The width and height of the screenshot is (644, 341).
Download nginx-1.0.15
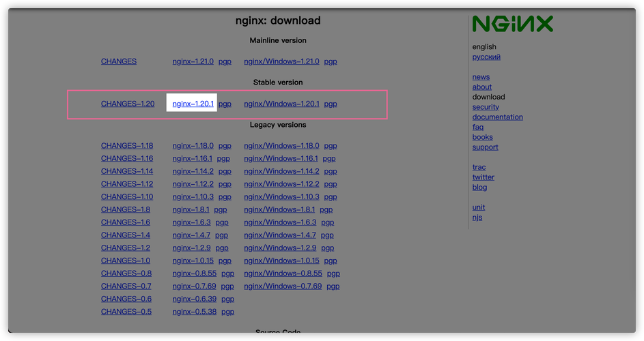[193, 260]
